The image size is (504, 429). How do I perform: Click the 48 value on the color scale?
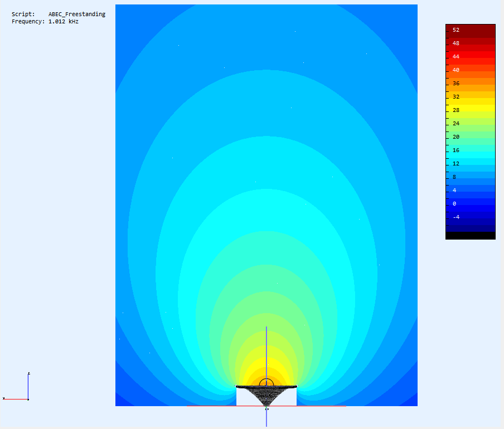(456, 43)
